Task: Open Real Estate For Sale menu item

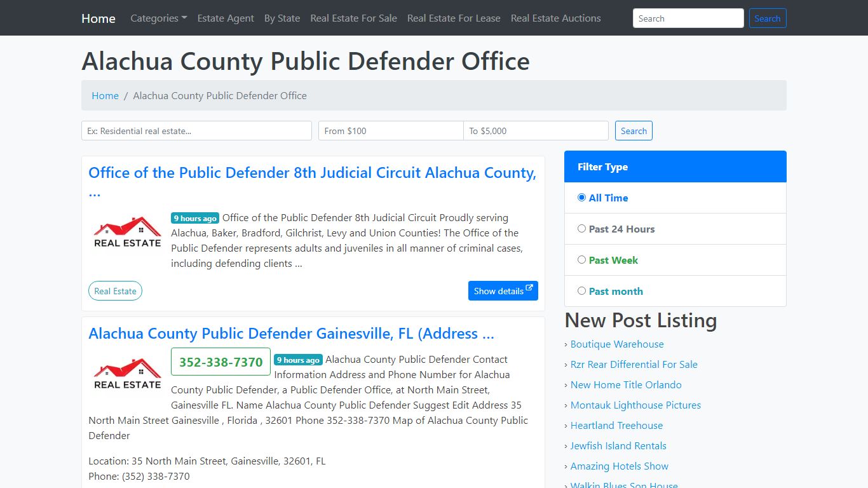Action: tap(353, 18)
